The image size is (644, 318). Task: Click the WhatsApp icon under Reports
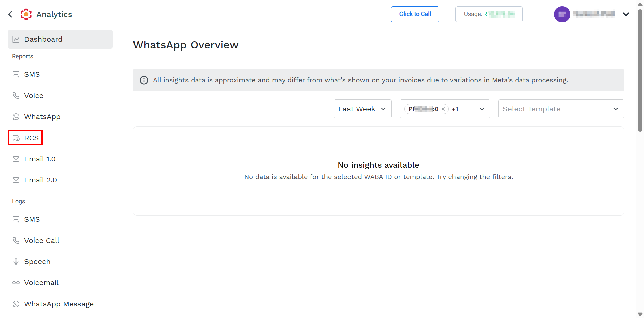[16, 117]
